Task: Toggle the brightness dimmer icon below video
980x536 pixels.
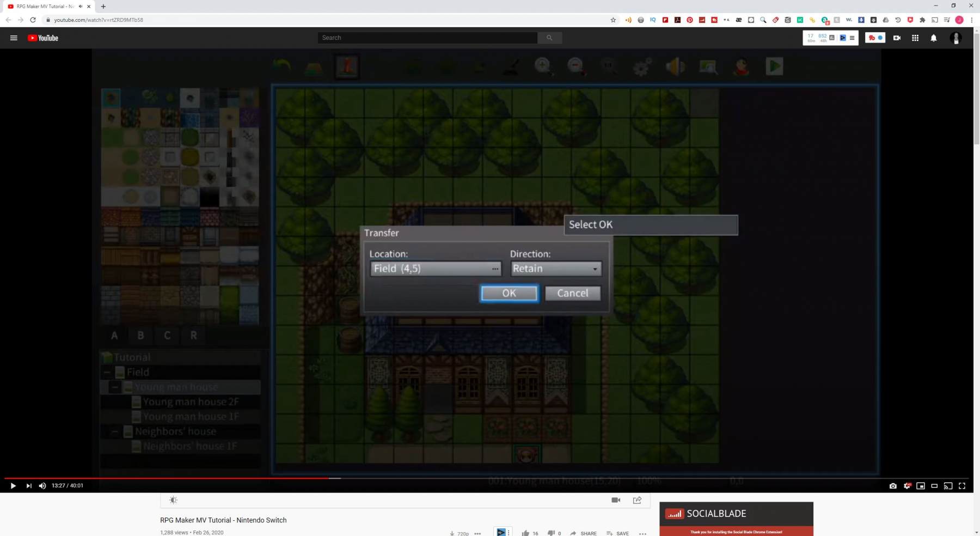Action: 173,500
